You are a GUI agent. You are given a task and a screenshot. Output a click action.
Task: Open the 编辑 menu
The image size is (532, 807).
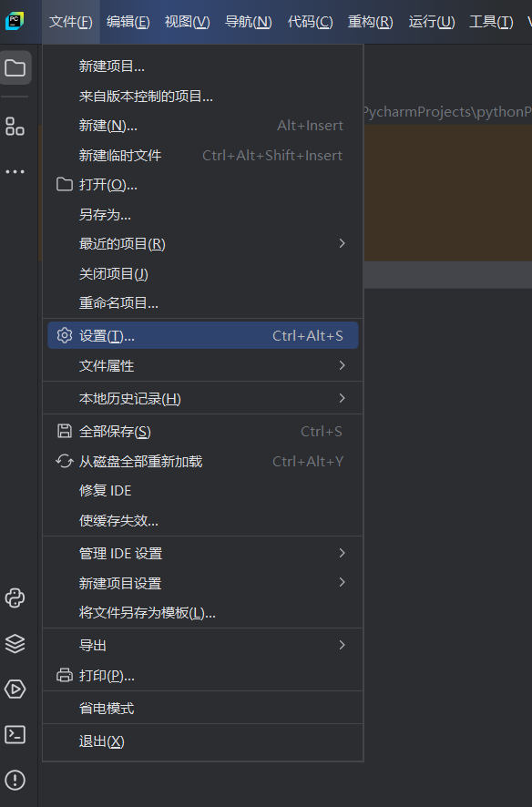pyautogui.click(x=128, y=22)
